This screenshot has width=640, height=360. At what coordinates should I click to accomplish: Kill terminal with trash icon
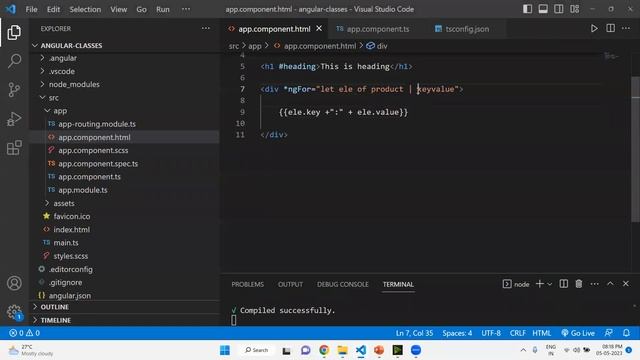pyautogui.click(x=579, y=284)
